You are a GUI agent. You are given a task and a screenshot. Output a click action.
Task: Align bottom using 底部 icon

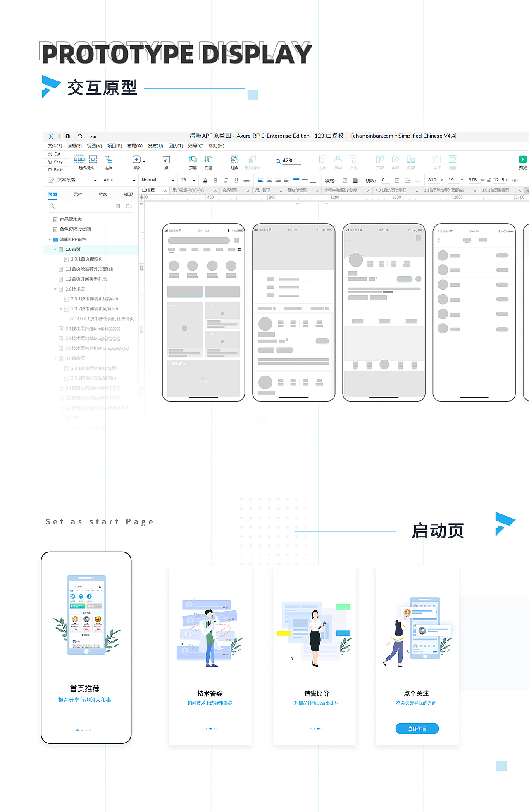click(411, 159)
